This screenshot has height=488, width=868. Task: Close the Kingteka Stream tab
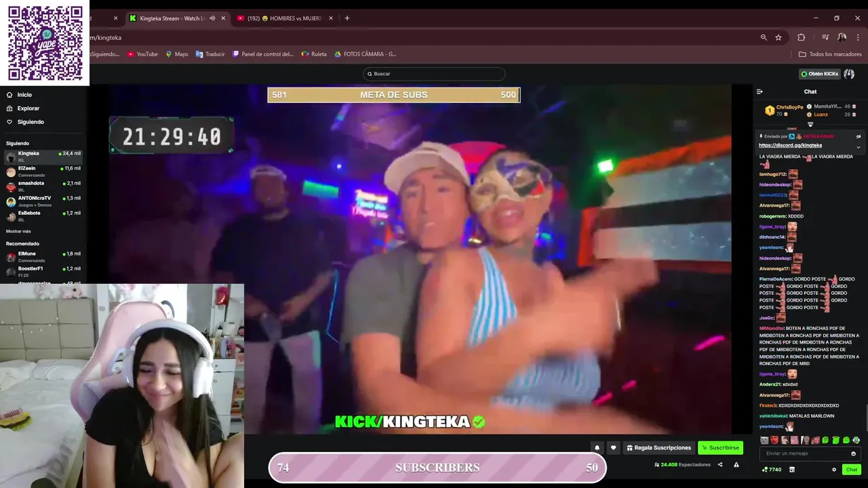coord(223,18)
